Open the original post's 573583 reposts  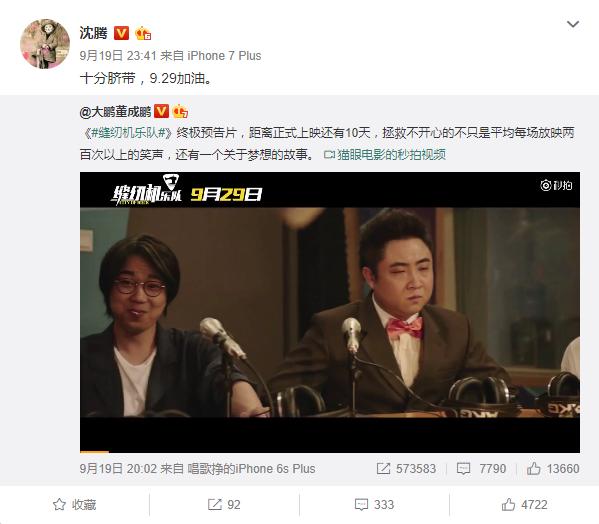(406, 469)
